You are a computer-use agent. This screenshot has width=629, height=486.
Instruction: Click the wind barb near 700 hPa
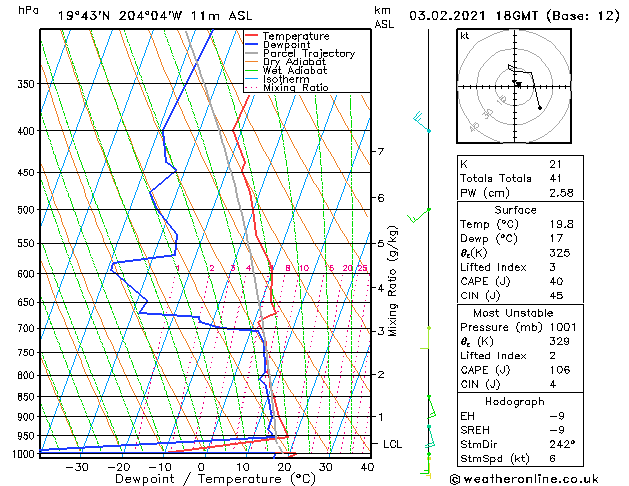pyautogui.click(x=425, y=338)
